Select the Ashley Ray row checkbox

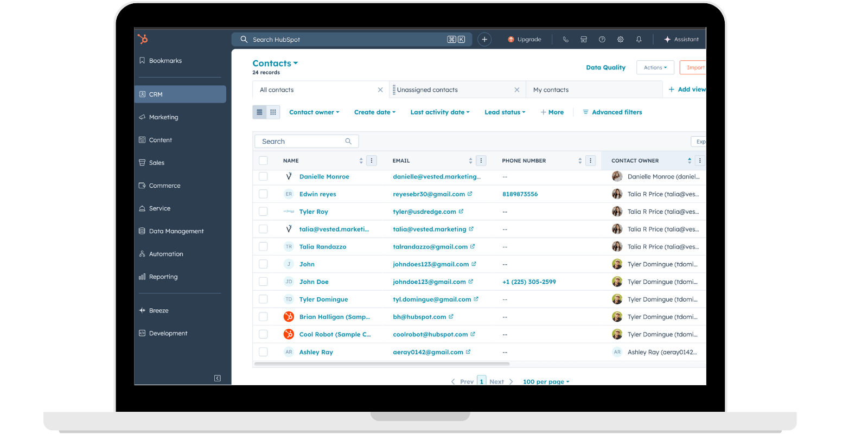tap(263, 352)
